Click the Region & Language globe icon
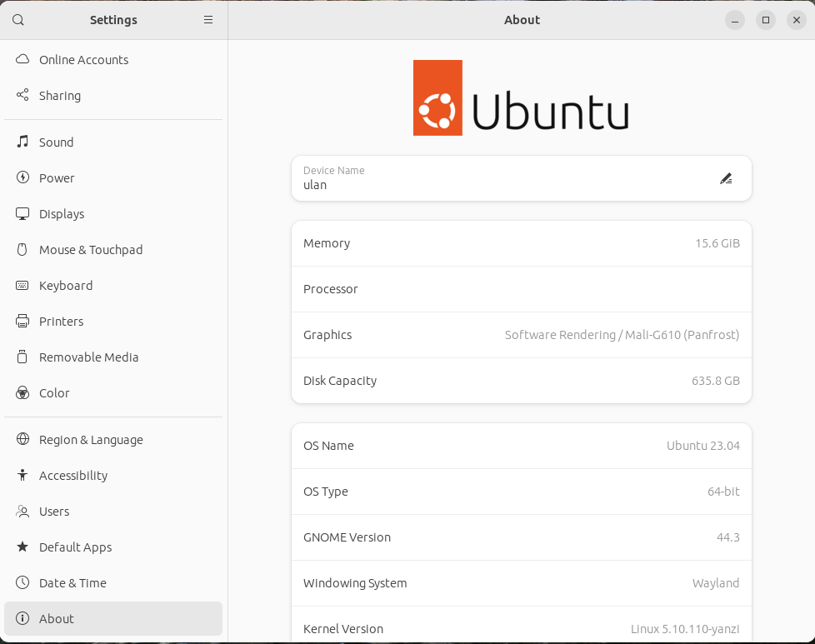Screen dimensions: 815x644 (22, 439)
